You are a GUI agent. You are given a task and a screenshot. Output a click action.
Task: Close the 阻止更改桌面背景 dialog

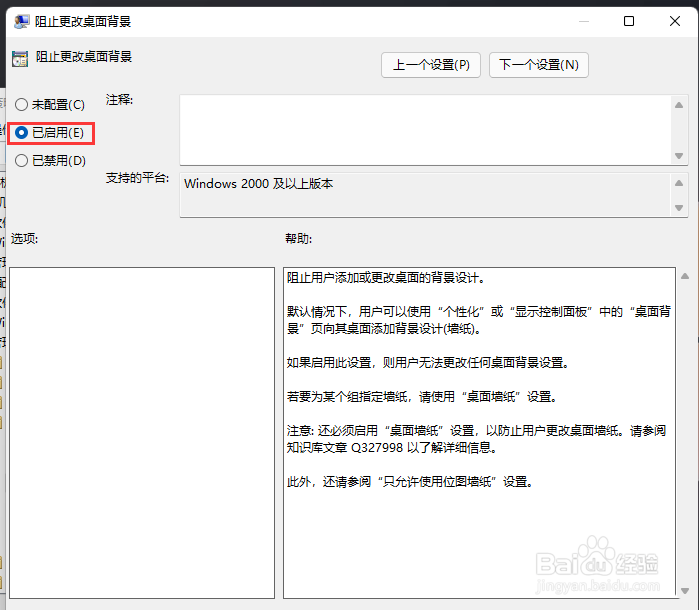click(x=675, y=21)
